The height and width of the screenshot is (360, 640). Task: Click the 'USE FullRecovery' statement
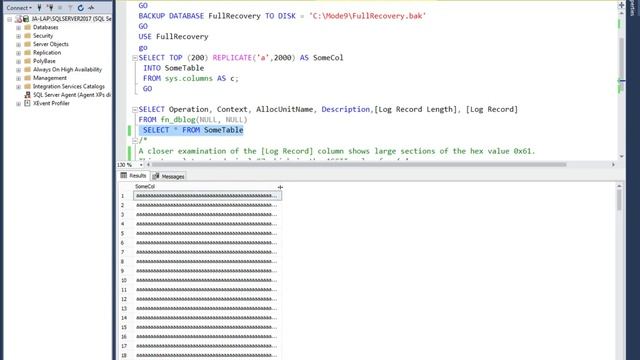click(x=173, y=37)
